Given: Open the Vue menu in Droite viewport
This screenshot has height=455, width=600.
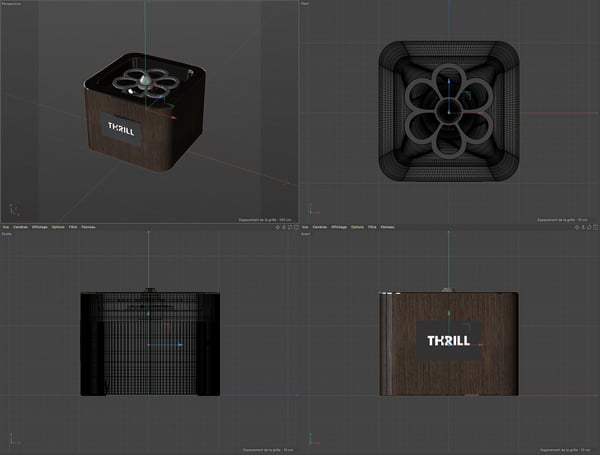Looking at the screenshot, I should tap(6, 228).
